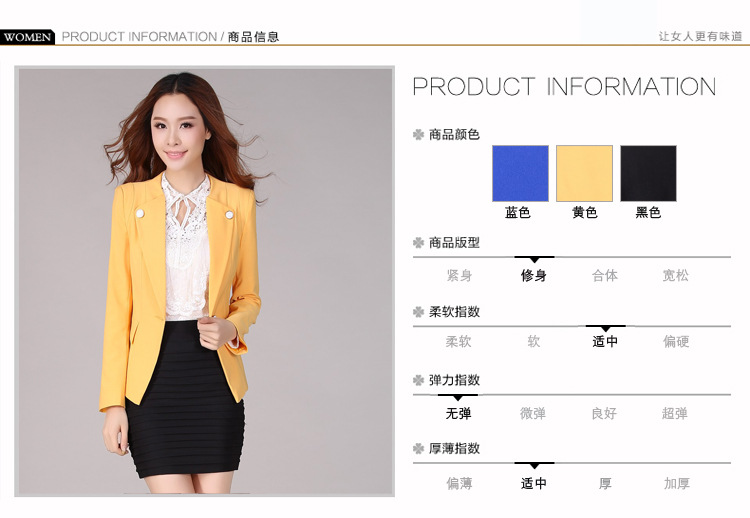The width and height of the screenshot is (750, 518).
Task: Choose 无弹 under 弹力指数
Action: pos(458,413)
